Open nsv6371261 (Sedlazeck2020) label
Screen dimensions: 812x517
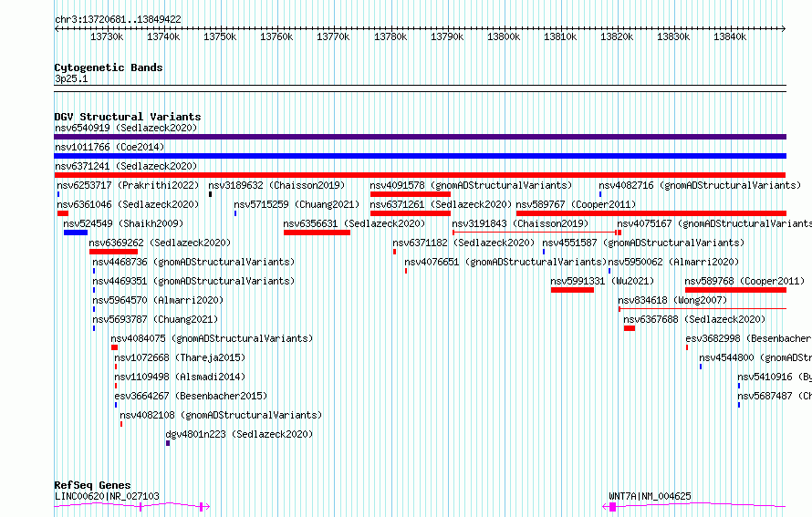point(441,204)
